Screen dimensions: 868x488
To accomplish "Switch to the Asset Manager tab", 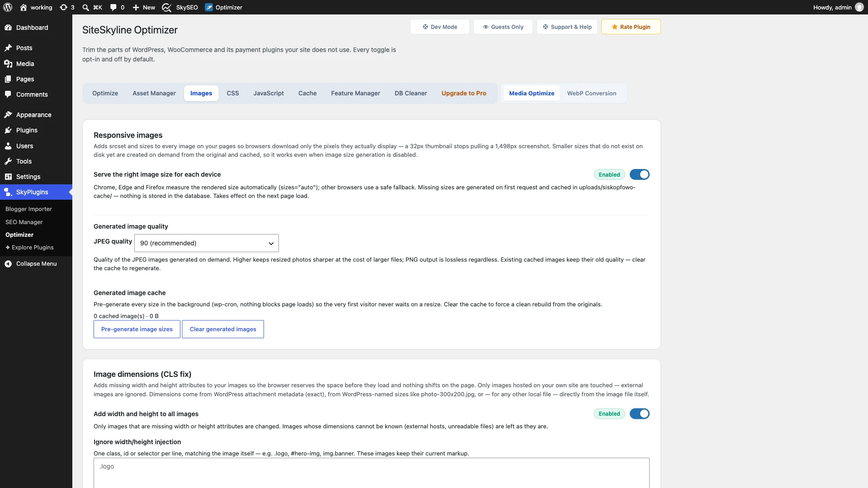I will 154,93.
